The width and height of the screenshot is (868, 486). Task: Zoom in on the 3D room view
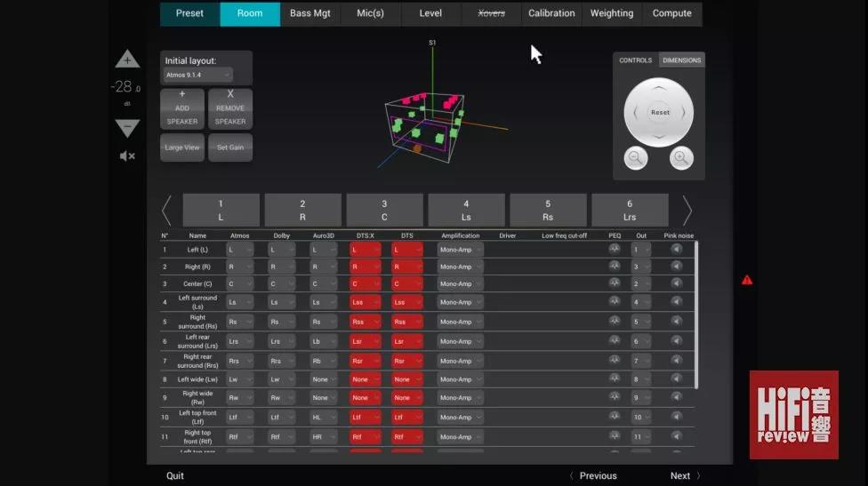tap(680, 158)
